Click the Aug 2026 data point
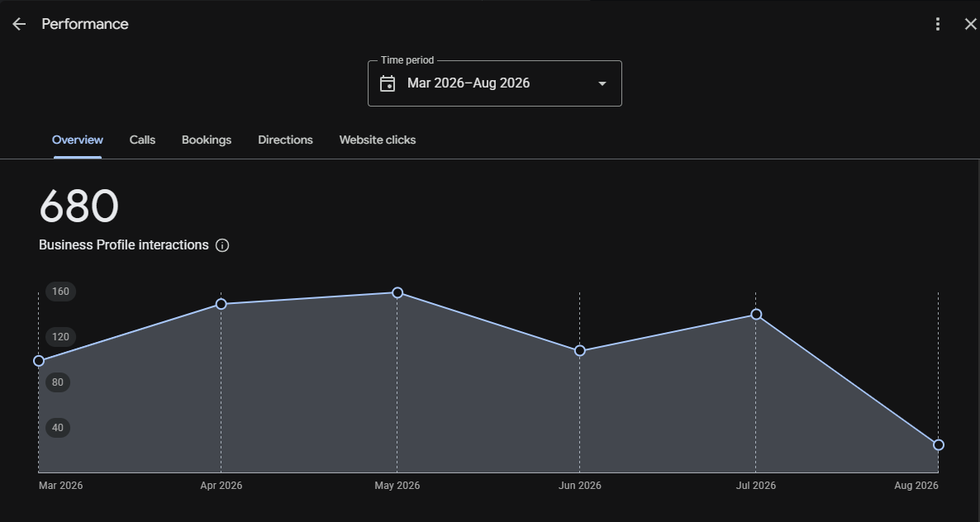This screenshot has height=522, width=980. (938, 445)
